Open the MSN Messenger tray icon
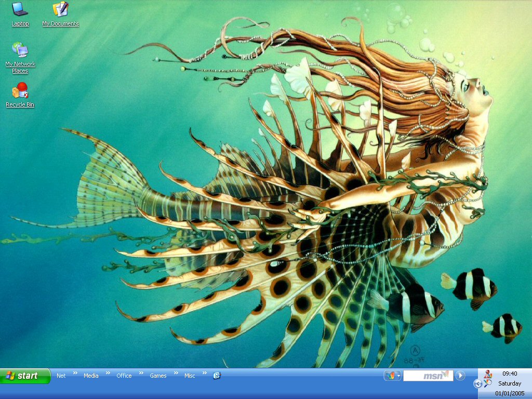Viewport: 532px width, 399px height. point(488,374)
